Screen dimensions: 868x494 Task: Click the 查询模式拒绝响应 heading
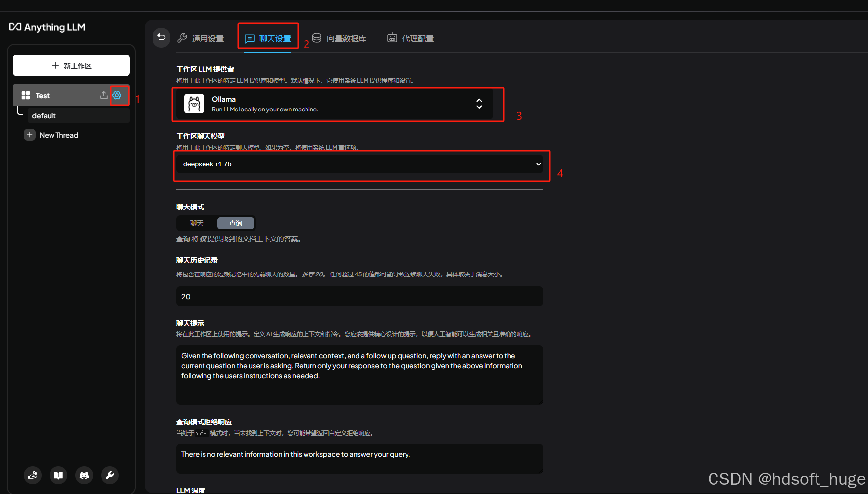(x=204, y=422)
